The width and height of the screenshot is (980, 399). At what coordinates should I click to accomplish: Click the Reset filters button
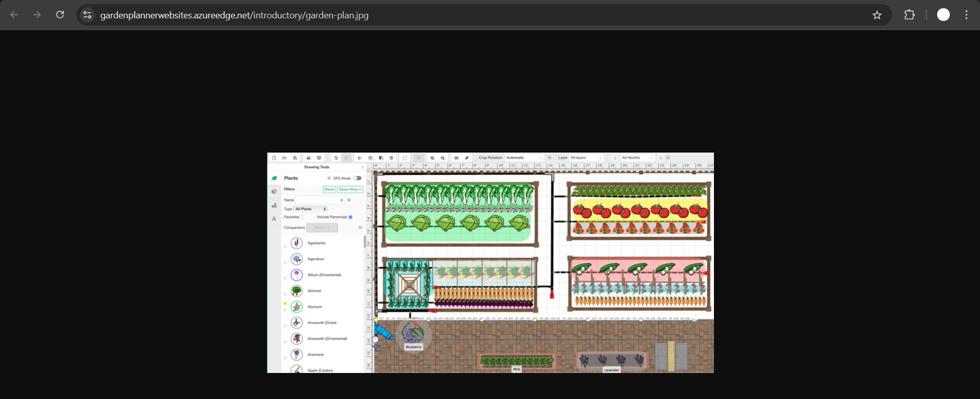329,189
